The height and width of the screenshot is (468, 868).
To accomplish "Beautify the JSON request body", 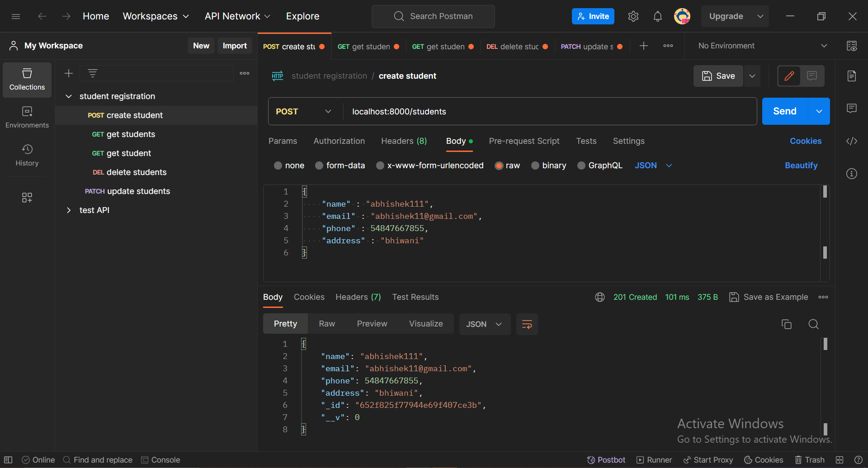I will [x=801, y=165].
